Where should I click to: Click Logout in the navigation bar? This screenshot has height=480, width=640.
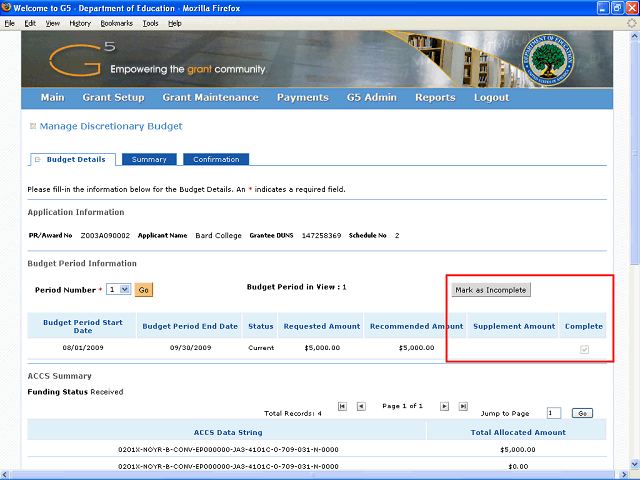[x=491, y=98]
